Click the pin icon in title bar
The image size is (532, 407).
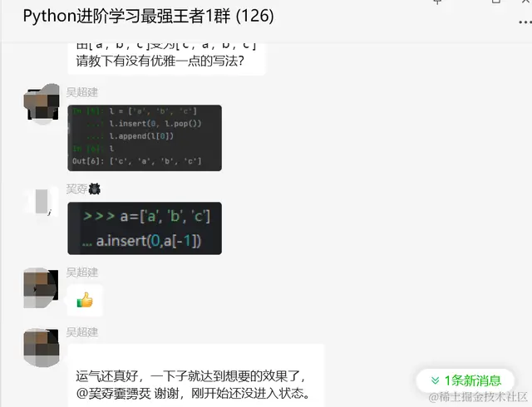(x=438, y=2)
